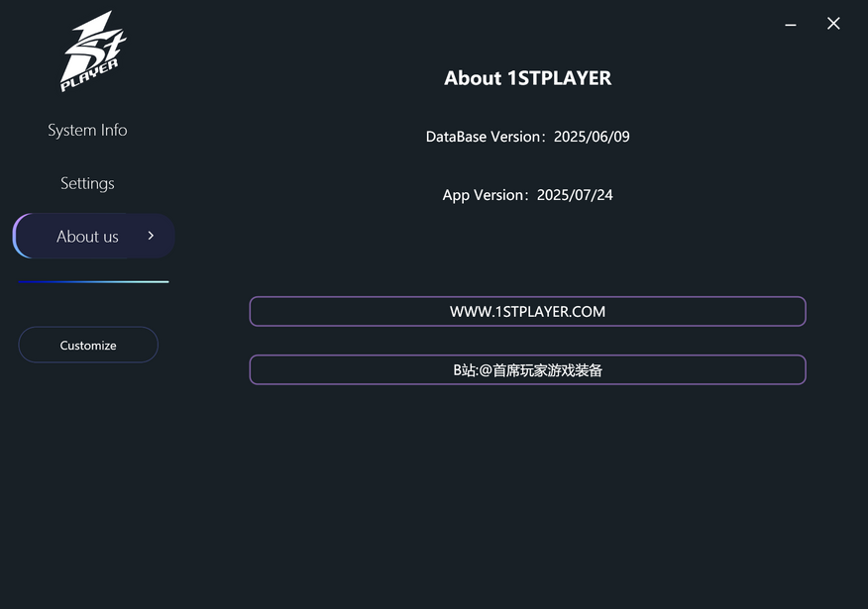Click the About 1STPLAYER heading

point(527,78)
